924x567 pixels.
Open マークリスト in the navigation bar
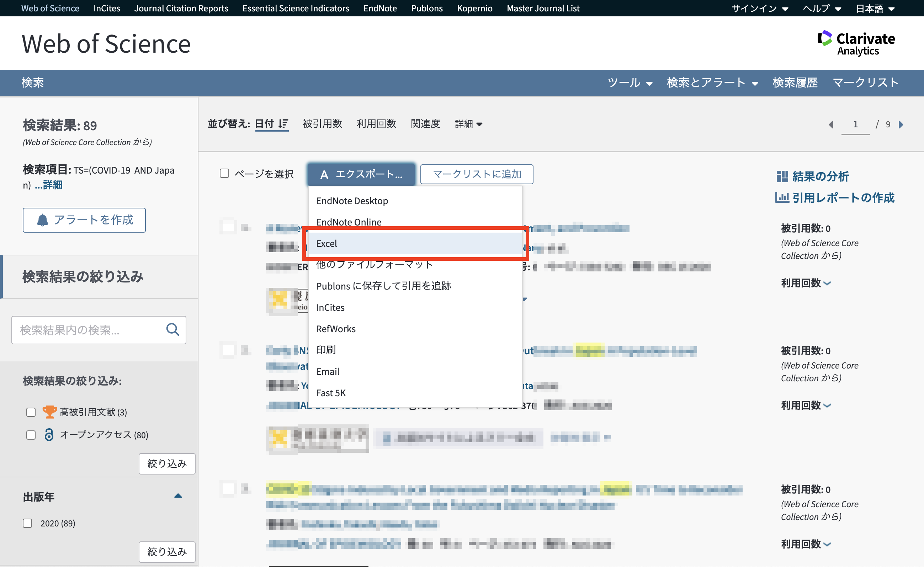tap(866, 83)
